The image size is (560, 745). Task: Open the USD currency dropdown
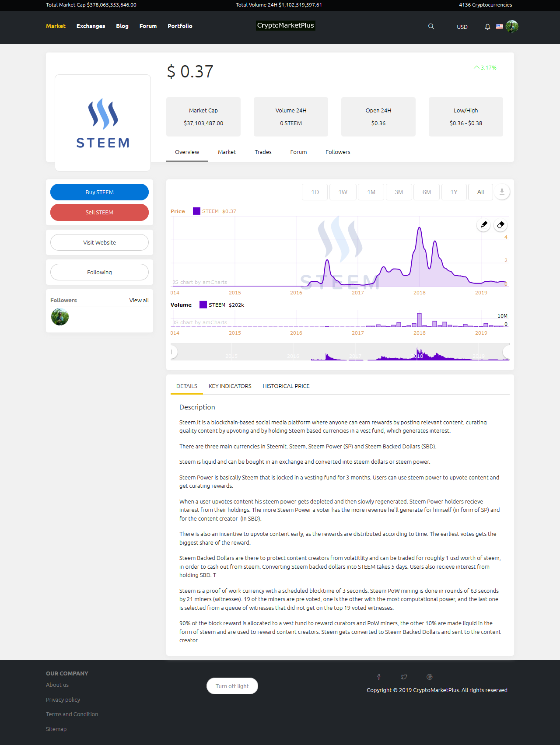(462, 27)
